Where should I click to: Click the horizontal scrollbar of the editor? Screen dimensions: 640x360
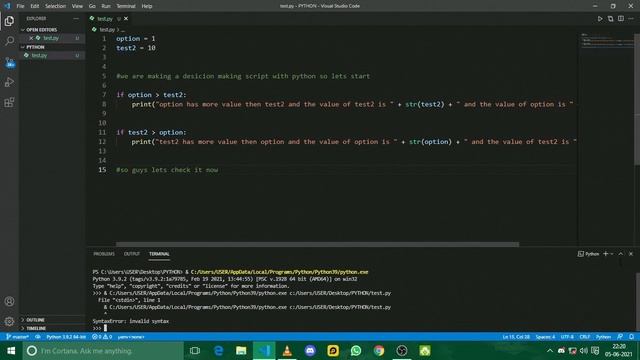pos(318,244)
